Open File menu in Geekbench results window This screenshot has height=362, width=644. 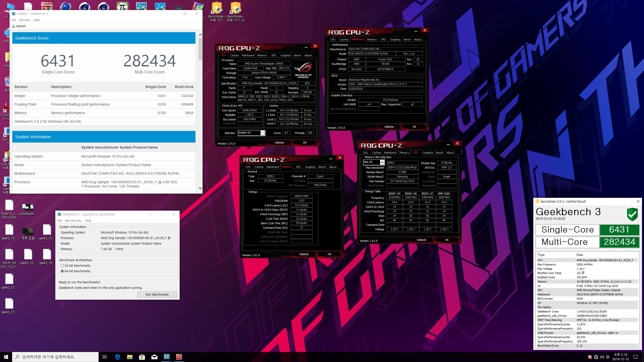click(x=14, y=20)
